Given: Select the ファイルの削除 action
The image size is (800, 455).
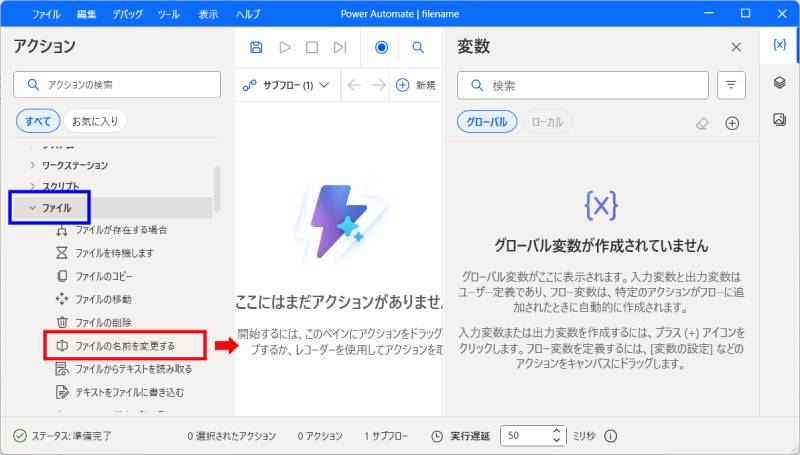Looking at the screenshot, I should tap(103, 322).
